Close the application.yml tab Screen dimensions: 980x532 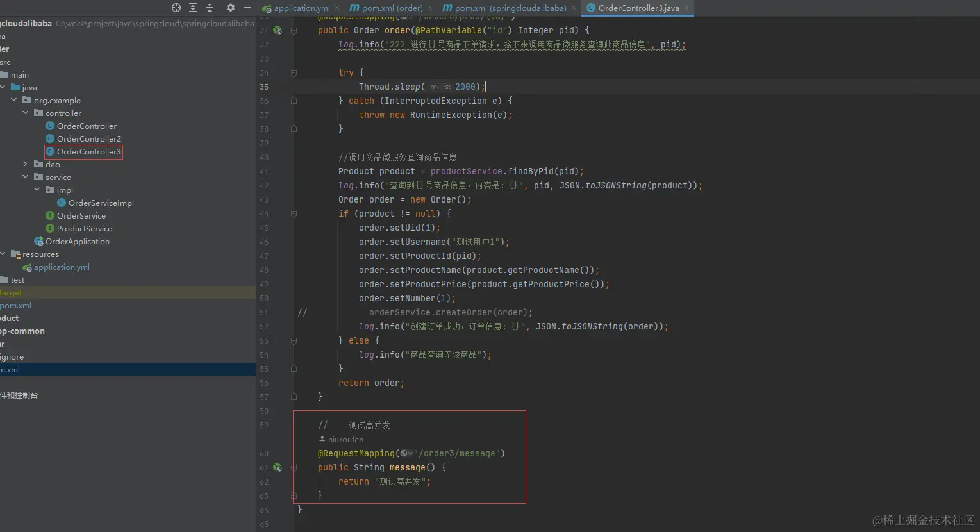point(337,8)
